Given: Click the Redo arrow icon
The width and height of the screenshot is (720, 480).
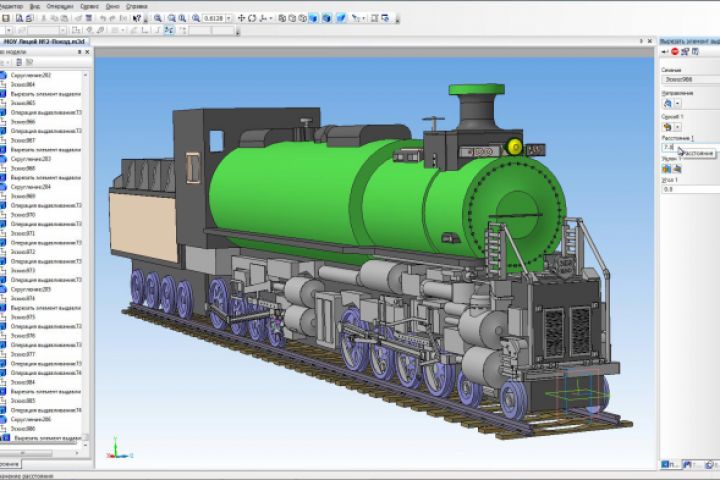Looking at the screenshot, I should click(113, 18).
